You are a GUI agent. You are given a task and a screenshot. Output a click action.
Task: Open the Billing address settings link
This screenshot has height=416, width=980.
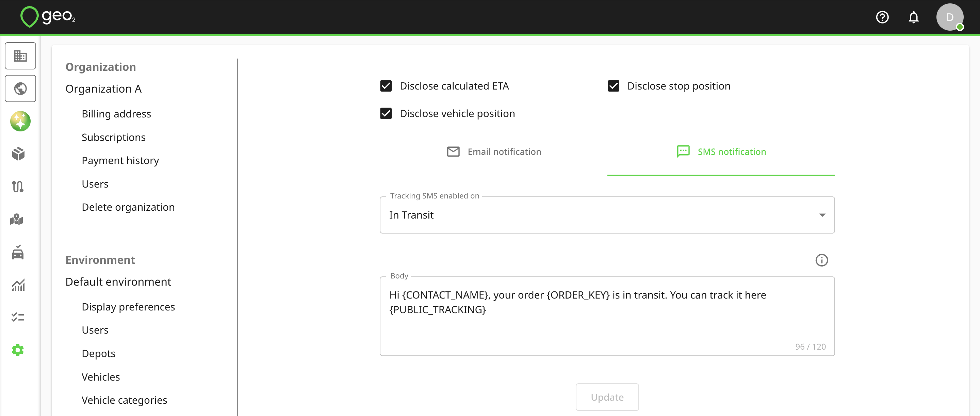pyautogui.click(x=116, y=114)
